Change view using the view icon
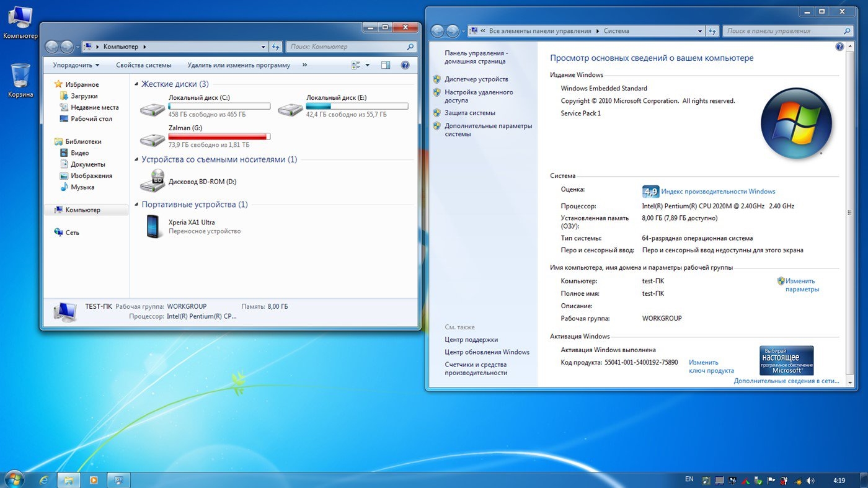Viewport: 868px width, 488px height. tap(356, 65)
